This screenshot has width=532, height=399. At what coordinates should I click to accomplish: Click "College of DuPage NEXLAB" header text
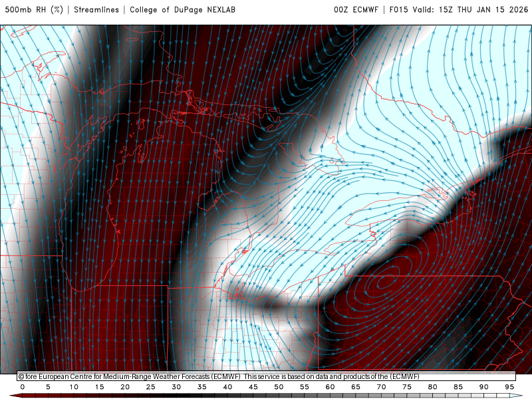pos(182,9)
